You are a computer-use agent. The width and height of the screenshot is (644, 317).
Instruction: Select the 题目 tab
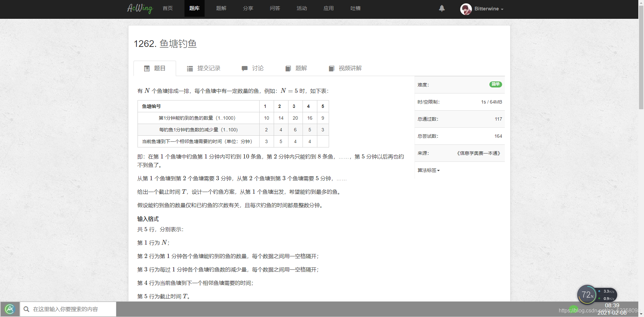point(155,68)
